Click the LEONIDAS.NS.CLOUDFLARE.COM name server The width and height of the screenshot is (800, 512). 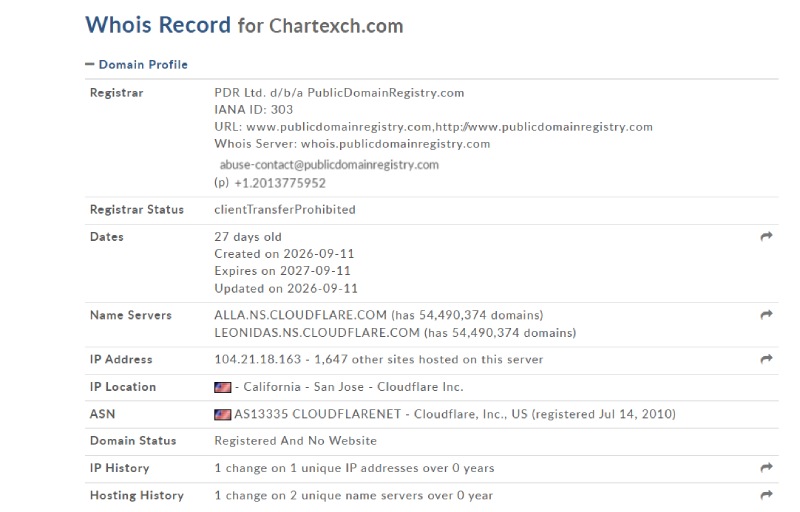(x=317, y=333)
